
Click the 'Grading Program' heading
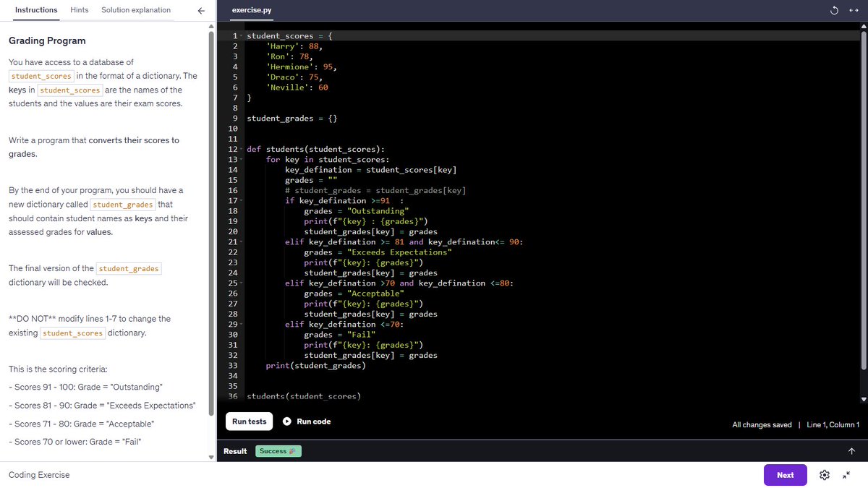pos(47,41)
